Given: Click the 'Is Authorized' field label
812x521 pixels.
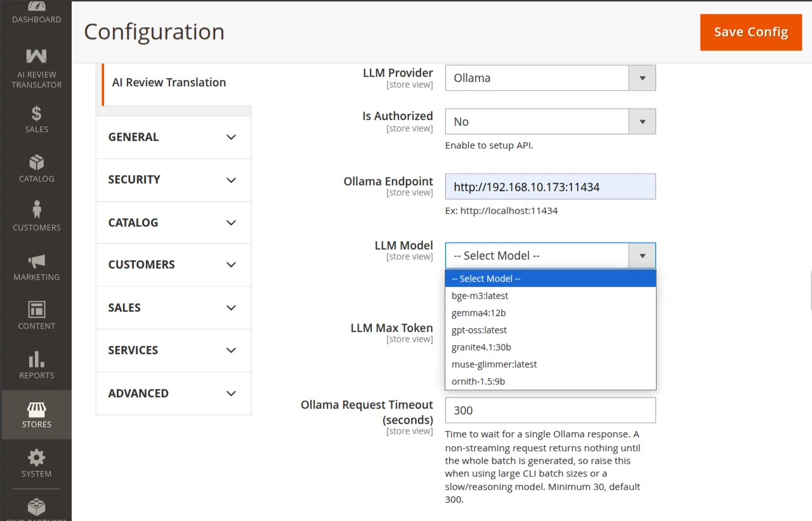Looking at the screenshot, I should 398,116.
